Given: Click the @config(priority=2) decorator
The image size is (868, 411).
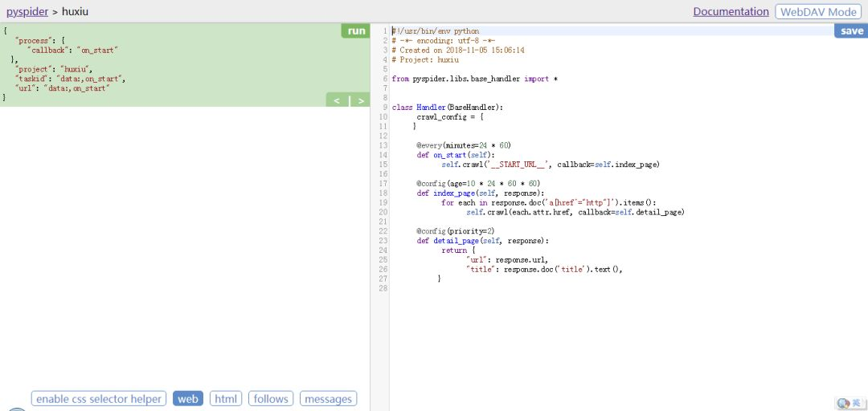Looking at the screenshot, I should (456, 230).
